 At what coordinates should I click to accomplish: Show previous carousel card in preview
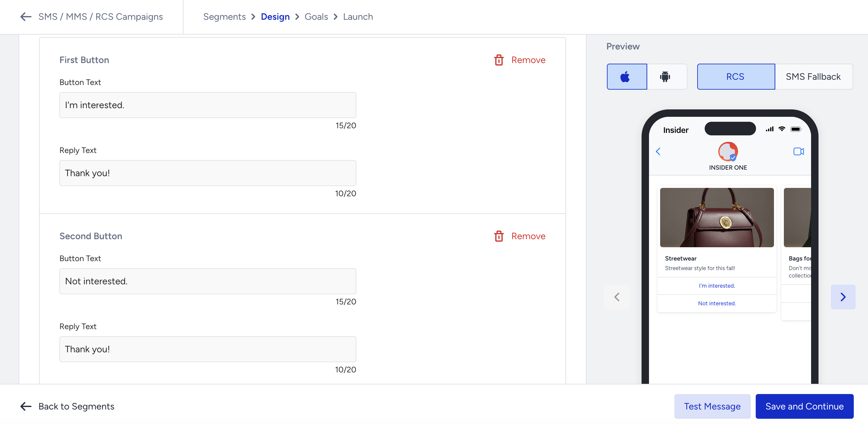(x=617, y=297)
